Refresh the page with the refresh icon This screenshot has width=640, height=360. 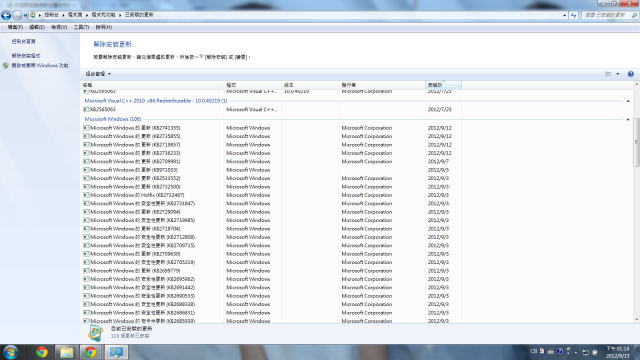573,15
